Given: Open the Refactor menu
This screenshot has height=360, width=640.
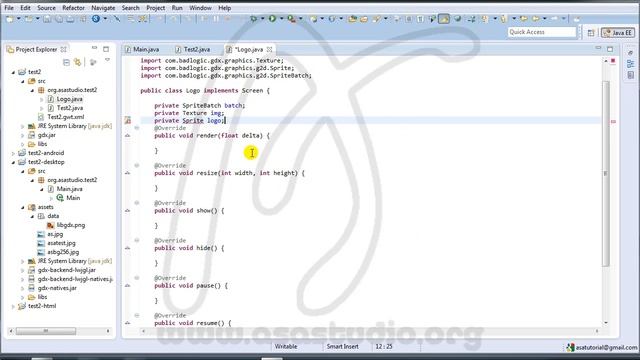Looking at the screenshot, I should coord(73,8).
